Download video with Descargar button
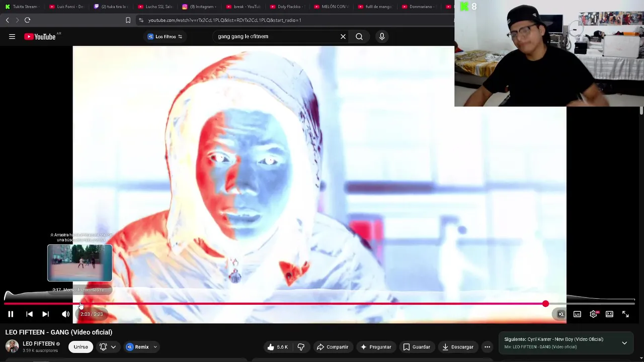 pyautogui.click(x=458, y=347)
